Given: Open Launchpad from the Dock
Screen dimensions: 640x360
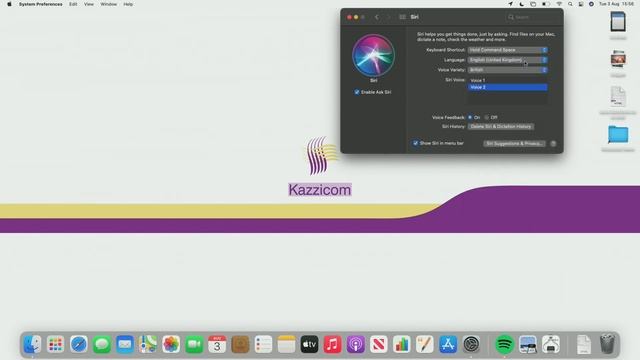Looking at the screenshot, I should 55,344.
